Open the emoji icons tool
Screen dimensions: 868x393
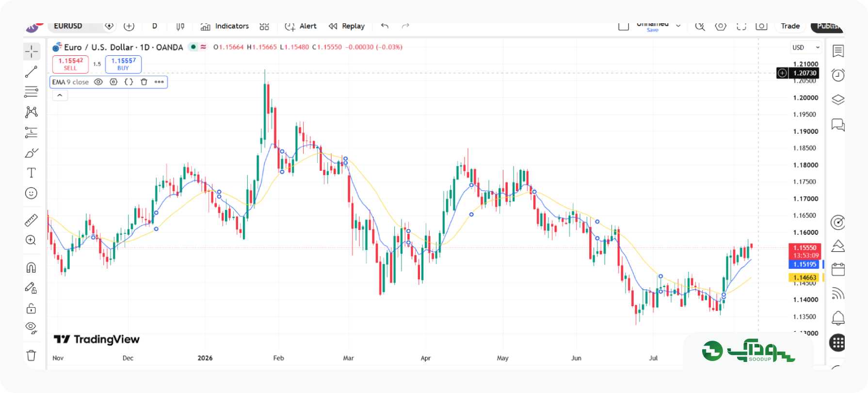tap(32, 194)
